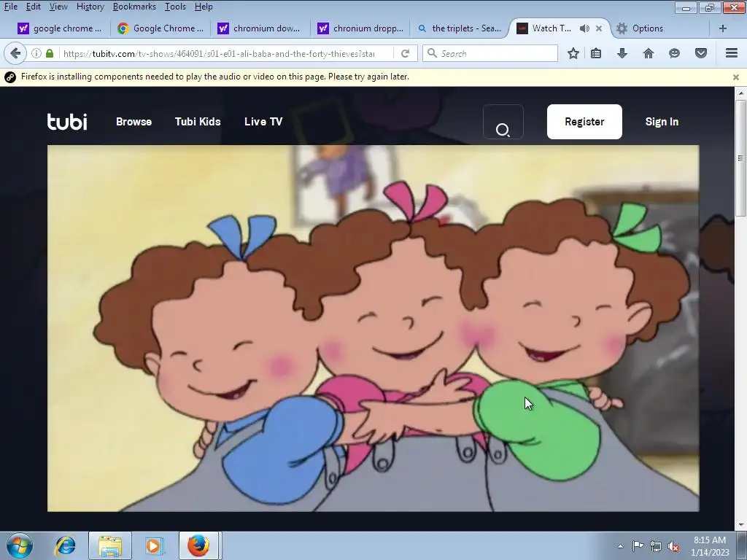Open Windows Media Player from taskbar
Image resolution: width=747 pixels, height=560 pixels.
click(154, 545)
